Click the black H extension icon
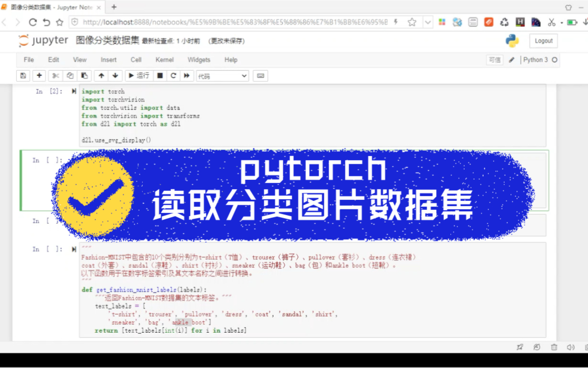 pyautogui.click(x=520, y=22)
